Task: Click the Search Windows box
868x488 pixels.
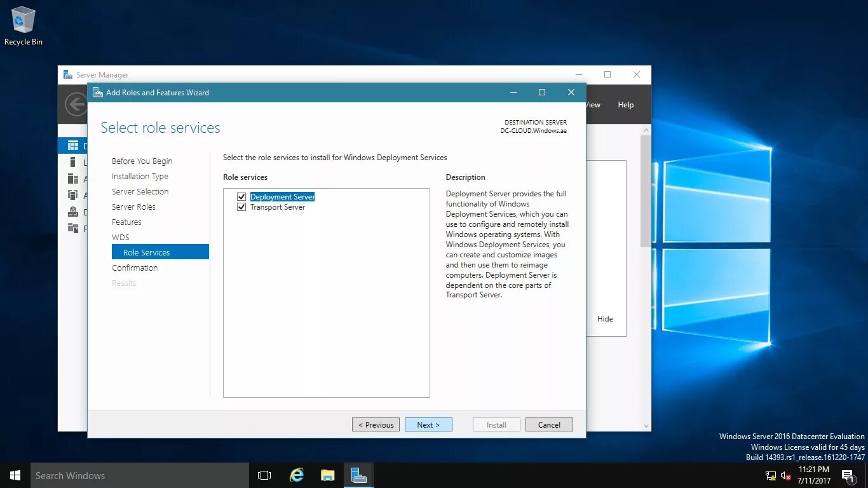Action: [140, 475]
